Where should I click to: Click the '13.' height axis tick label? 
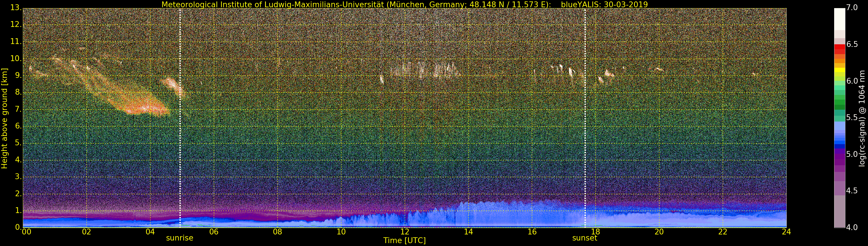tap(16, 8)
